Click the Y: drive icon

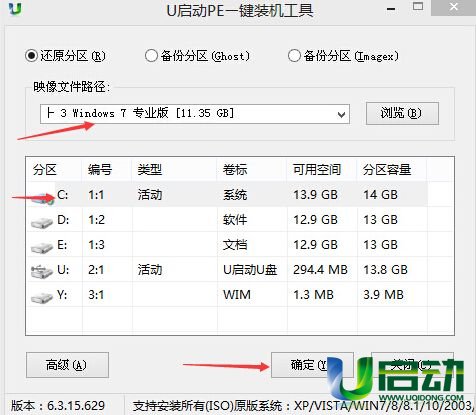tap(42, 297)
